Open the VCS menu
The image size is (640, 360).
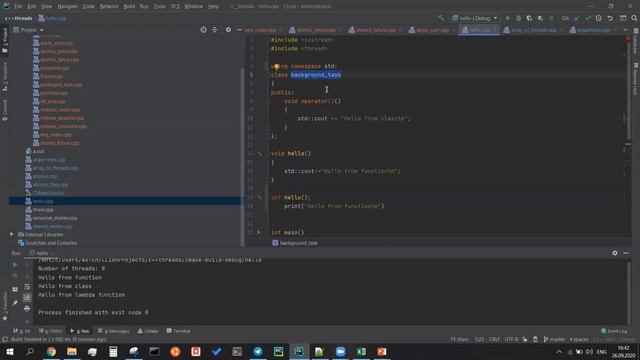pyautogui.click(x=175, y=6)
